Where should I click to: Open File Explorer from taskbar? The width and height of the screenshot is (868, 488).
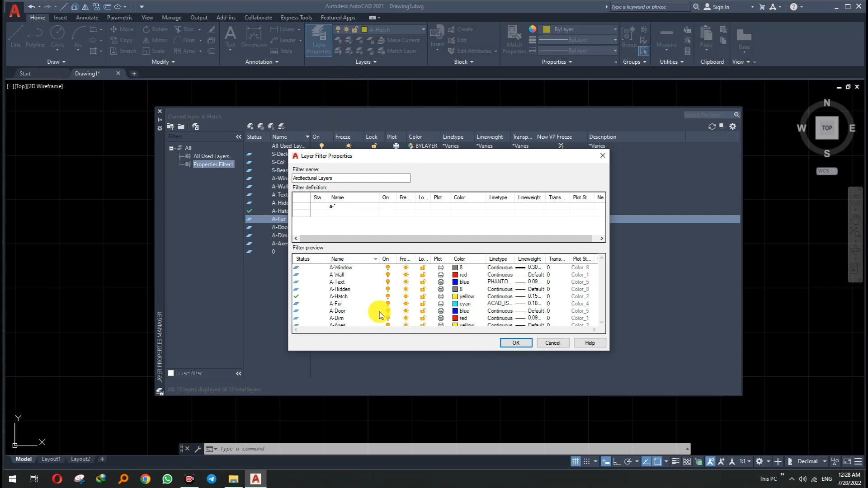233,479
